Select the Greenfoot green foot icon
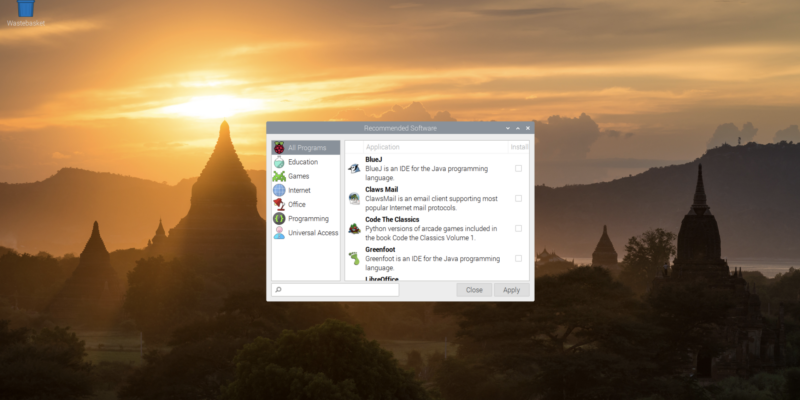Screen dimensions: 800x400 [354, 259]
